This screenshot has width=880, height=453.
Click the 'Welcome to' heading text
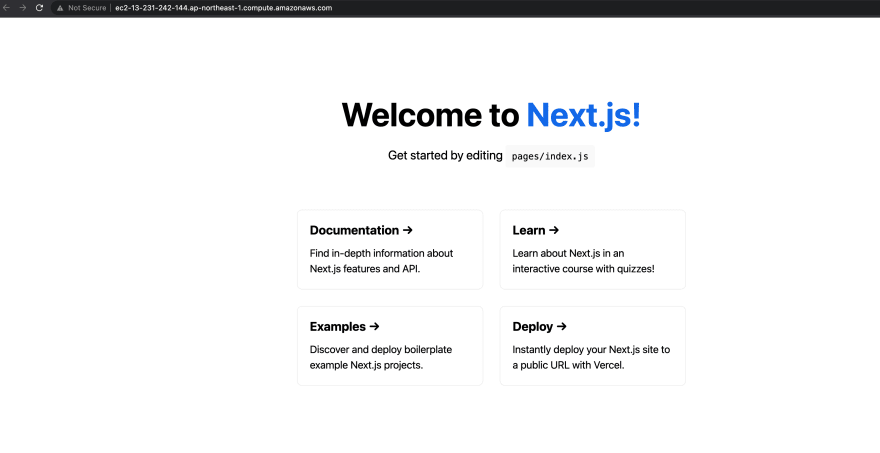(x=430, y=115)
